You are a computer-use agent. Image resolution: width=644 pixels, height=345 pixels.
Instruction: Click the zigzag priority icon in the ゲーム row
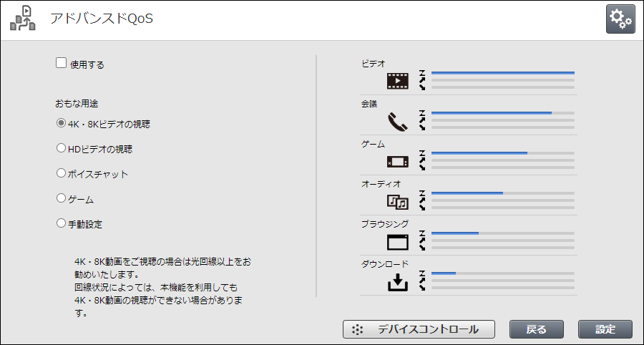coord(422,152)
